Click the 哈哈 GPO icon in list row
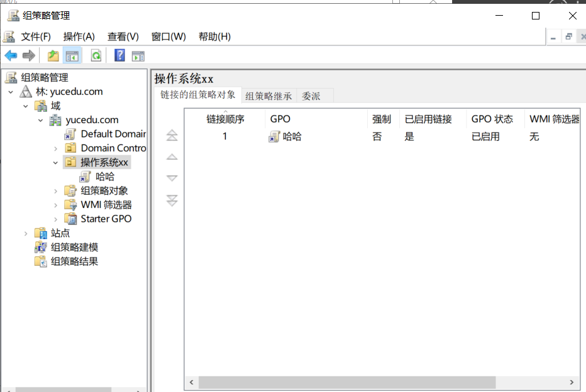 [x=274, y=137]
